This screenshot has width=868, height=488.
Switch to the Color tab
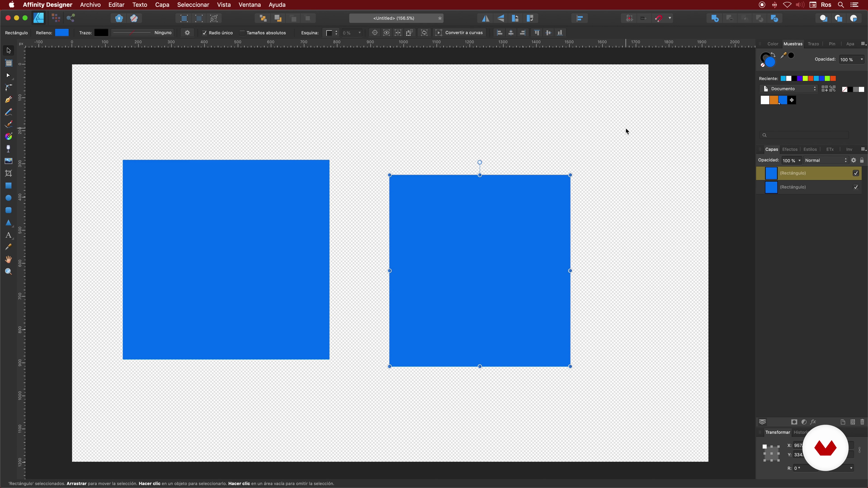click(773, 44)
